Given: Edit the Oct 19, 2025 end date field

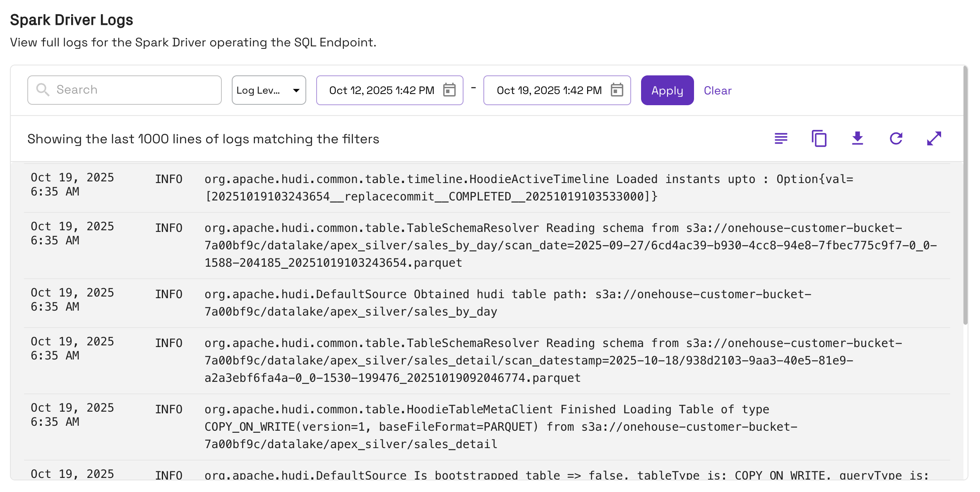Looking at the screenshot, I should click(x=549, y=90).
